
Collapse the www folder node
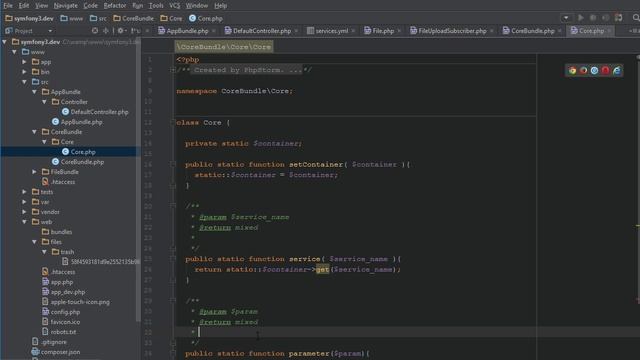tap(15, 52)
